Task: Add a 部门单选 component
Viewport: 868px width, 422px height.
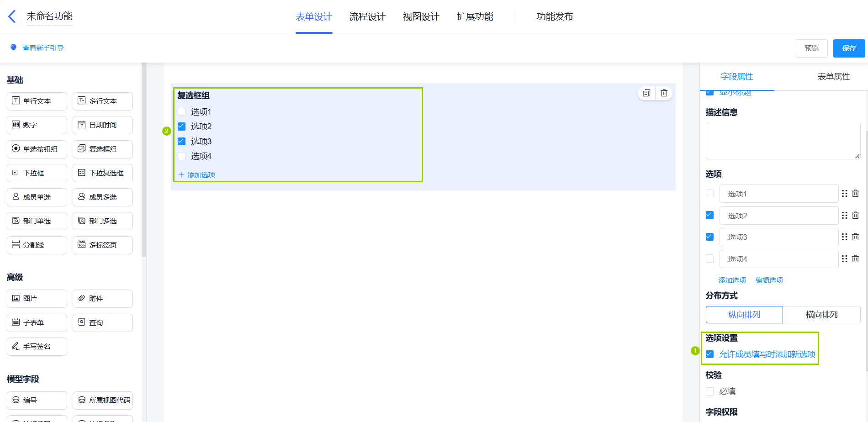Action: pos(37,221)
